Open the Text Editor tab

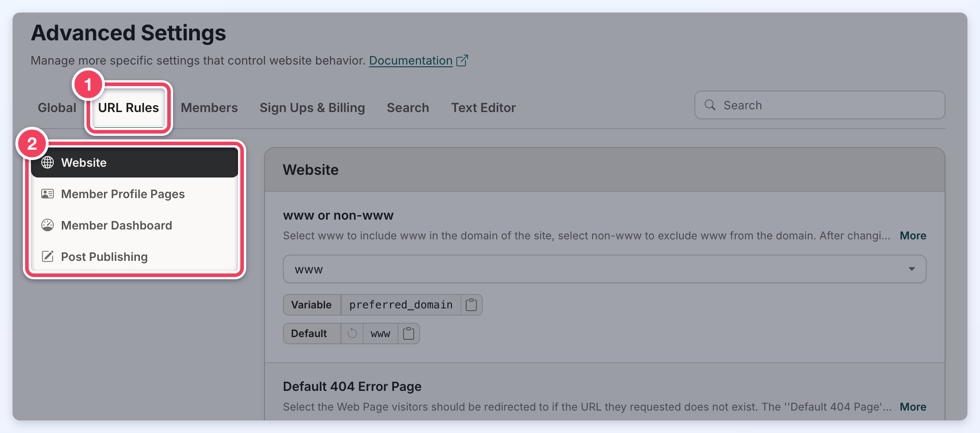[x=483, y=108]
